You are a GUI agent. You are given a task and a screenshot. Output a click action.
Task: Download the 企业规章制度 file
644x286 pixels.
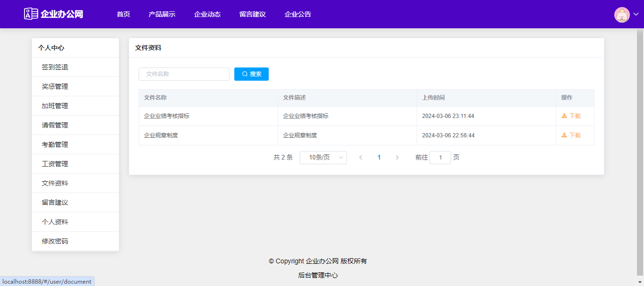(571, 135)
